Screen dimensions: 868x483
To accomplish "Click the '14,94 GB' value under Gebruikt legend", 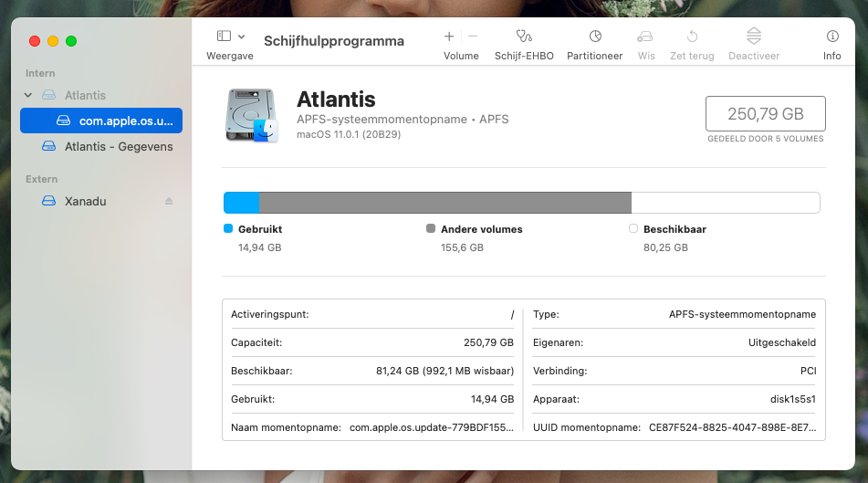I will 259,247.
